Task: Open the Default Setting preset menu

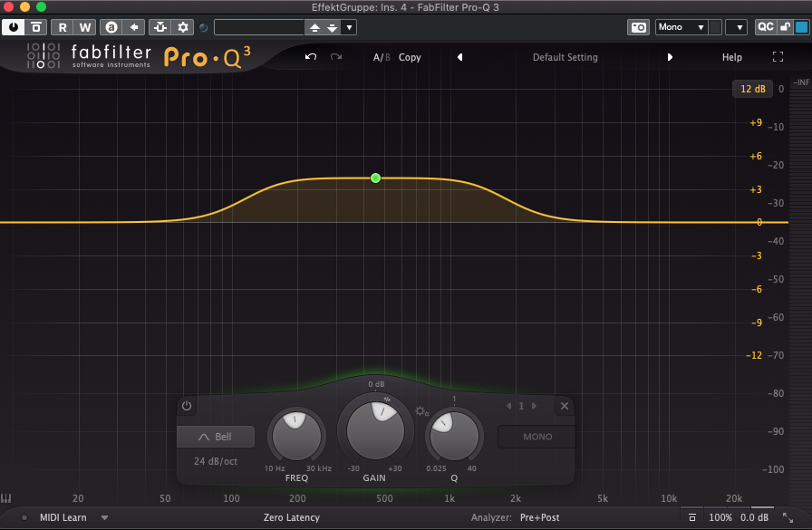Action: tap(565, 57)
